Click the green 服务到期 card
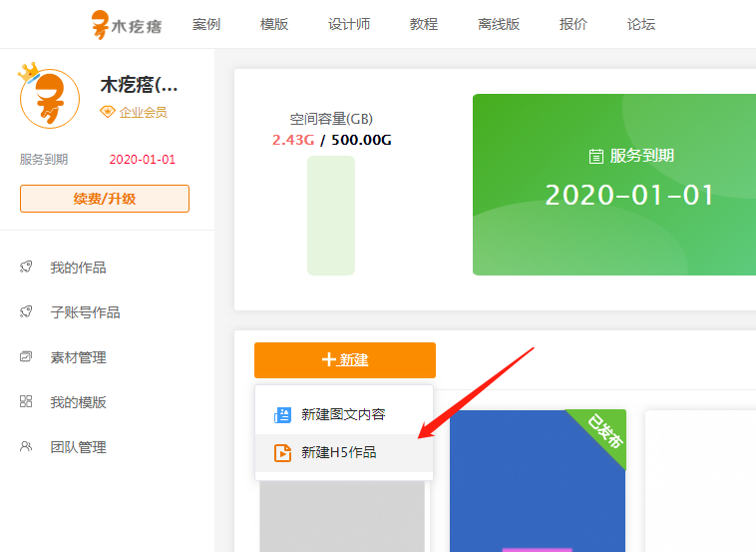 (614, 185)
